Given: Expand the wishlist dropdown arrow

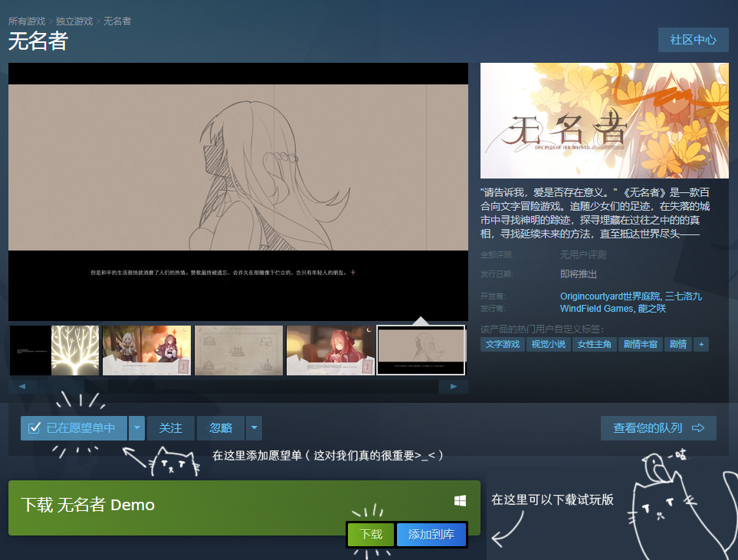Looking at the screenshot, I should click(136, 427).
